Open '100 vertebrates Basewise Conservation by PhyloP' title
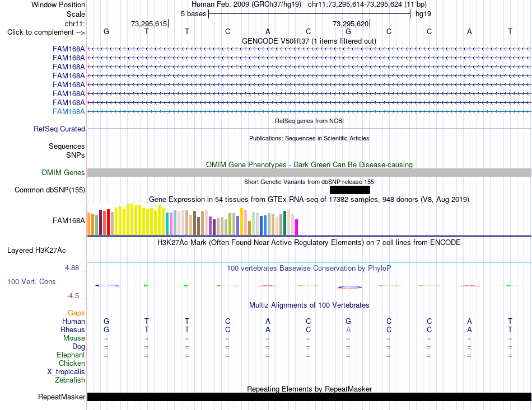532x410 pixels. tap(309, 268)
